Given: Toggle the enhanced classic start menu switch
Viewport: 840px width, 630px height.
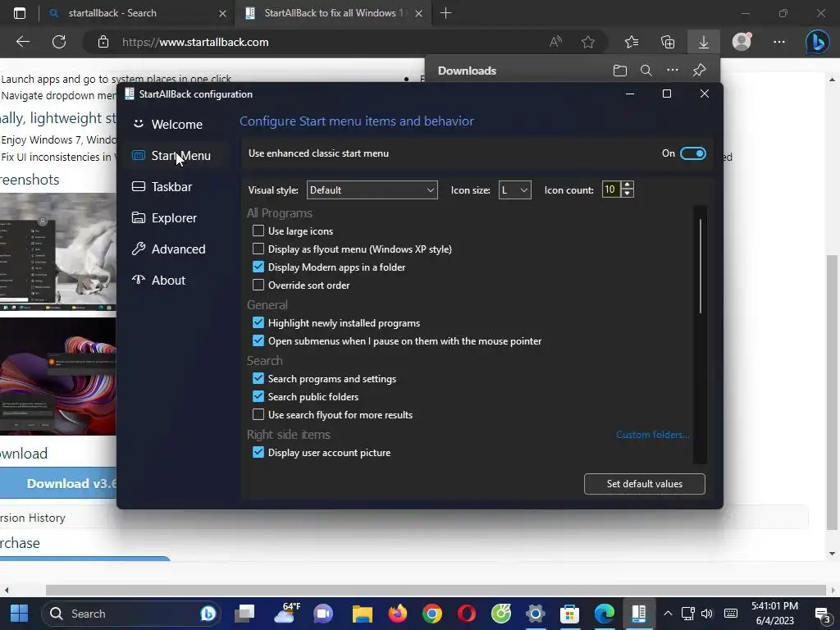Looking at the screenshot, I should click(x=692, y=153).
